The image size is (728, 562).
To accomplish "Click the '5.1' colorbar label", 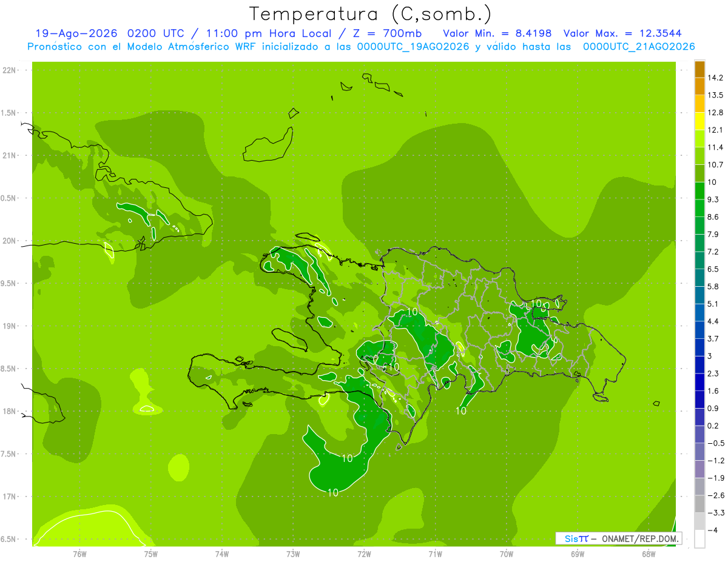I will (713, 304).
